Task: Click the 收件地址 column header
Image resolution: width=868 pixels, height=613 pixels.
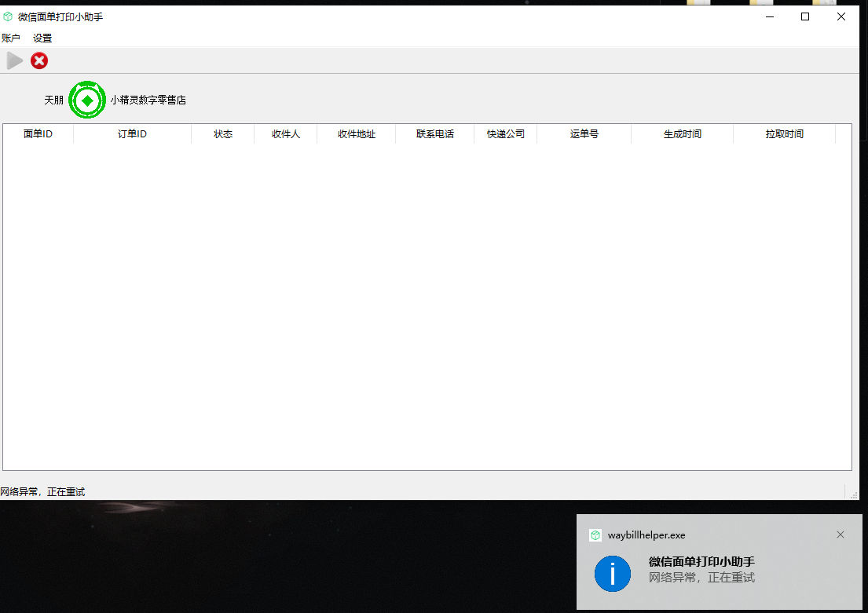Action: tap(357, 134)
